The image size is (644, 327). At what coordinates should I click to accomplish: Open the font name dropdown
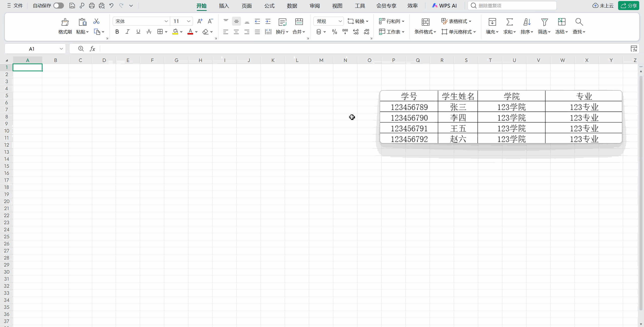(x=166, y=21)
